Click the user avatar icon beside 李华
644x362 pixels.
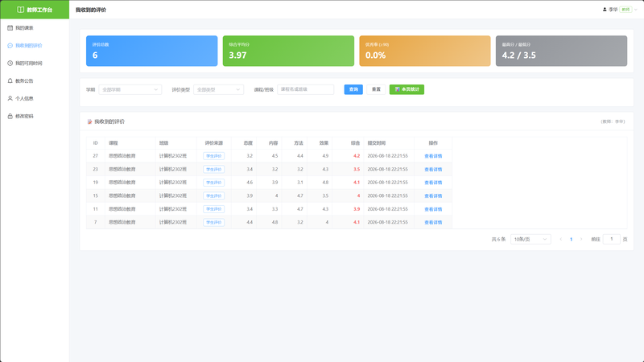point(605,10)
